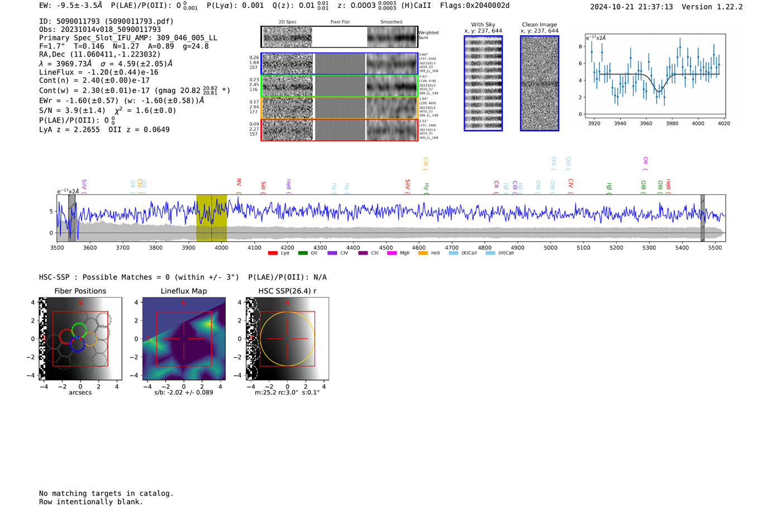Click the Lineflux Map panel
Image resolution: width=782 pixels, height=532 pixels.
click(x=184, y=339)
